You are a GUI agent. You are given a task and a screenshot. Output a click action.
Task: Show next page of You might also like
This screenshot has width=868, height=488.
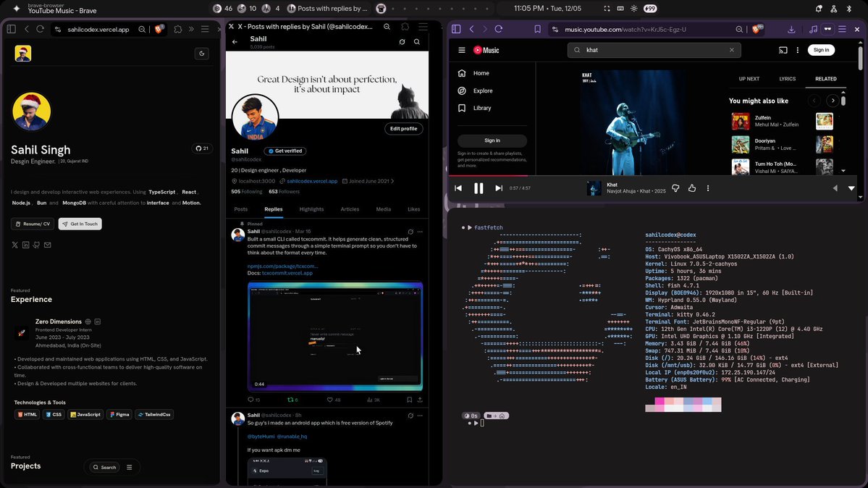tap(833, 101)
